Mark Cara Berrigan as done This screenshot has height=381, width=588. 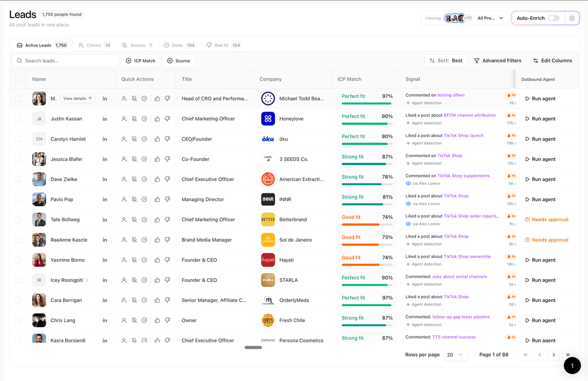[x=144, y=300]
